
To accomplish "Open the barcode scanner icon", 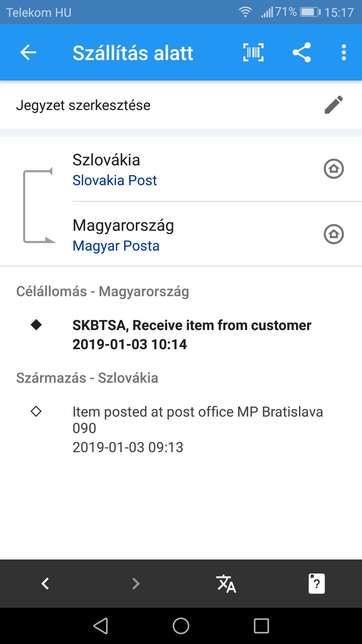I will [253, 53].
